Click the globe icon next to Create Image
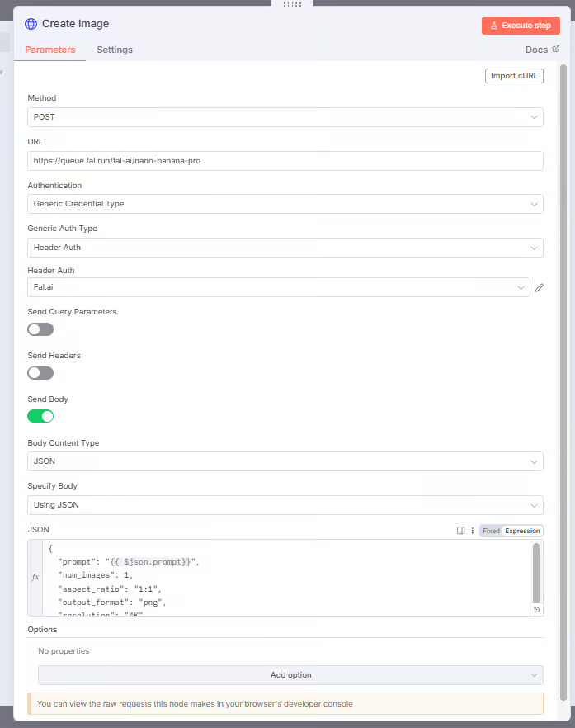Viewport: 575px width, 728px height. (31, 24)
